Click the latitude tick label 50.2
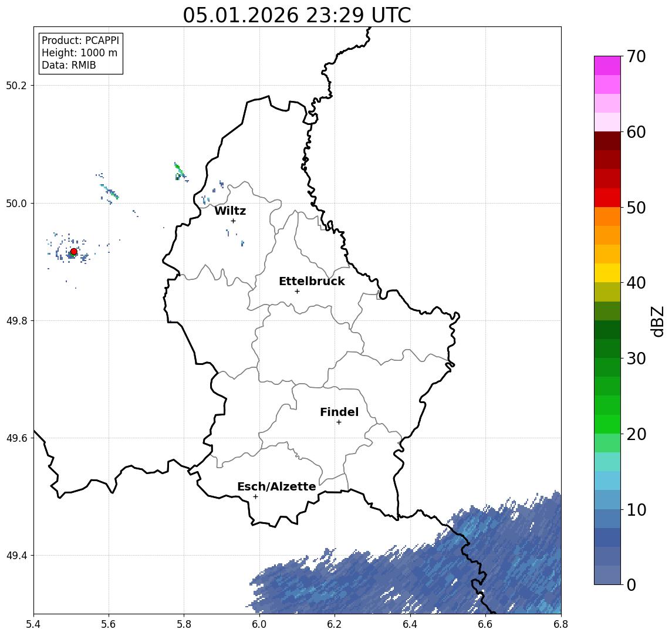Screen dimensions: 672x636 (16, 85)
